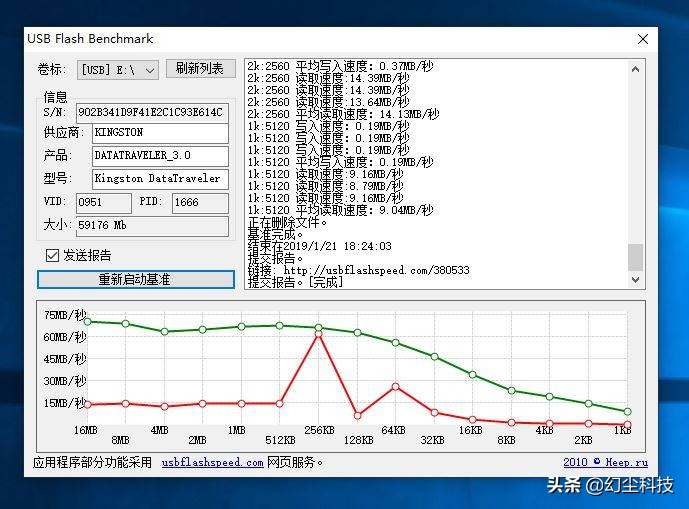
Task: Click the 75MB/秒 y-axis label
Action: [x=65, y=315]
